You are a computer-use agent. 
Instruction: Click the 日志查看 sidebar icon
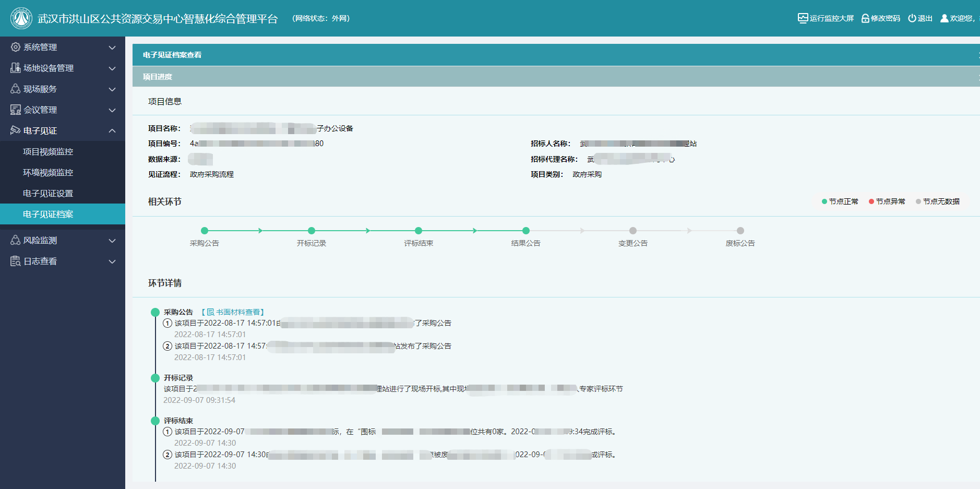[x=16, y=261]
